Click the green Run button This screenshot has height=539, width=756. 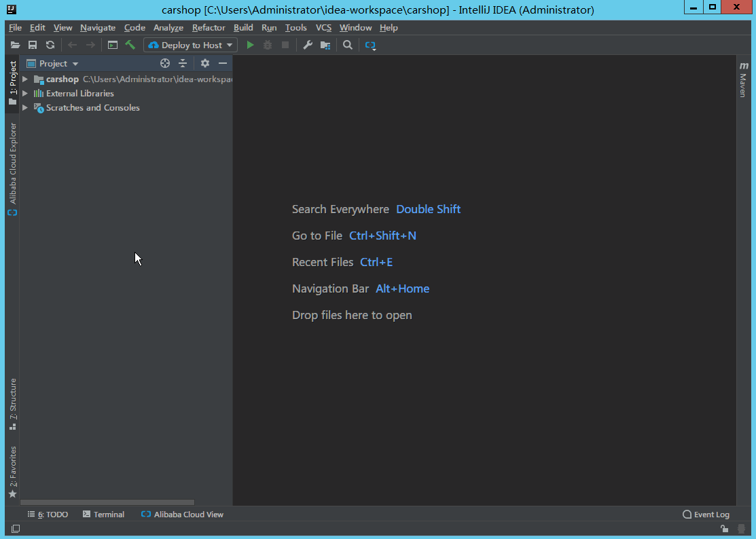tap(250, 45)
